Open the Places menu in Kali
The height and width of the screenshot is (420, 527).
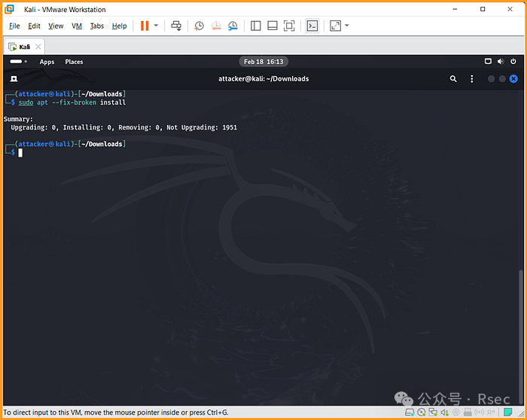[74, 62]
